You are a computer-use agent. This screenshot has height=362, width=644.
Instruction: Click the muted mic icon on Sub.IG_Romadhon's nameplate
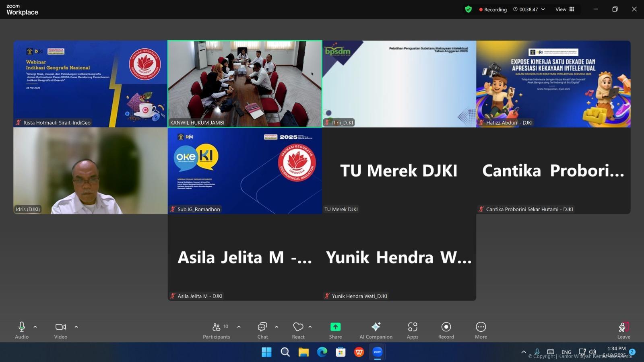[x=173, y=209]
